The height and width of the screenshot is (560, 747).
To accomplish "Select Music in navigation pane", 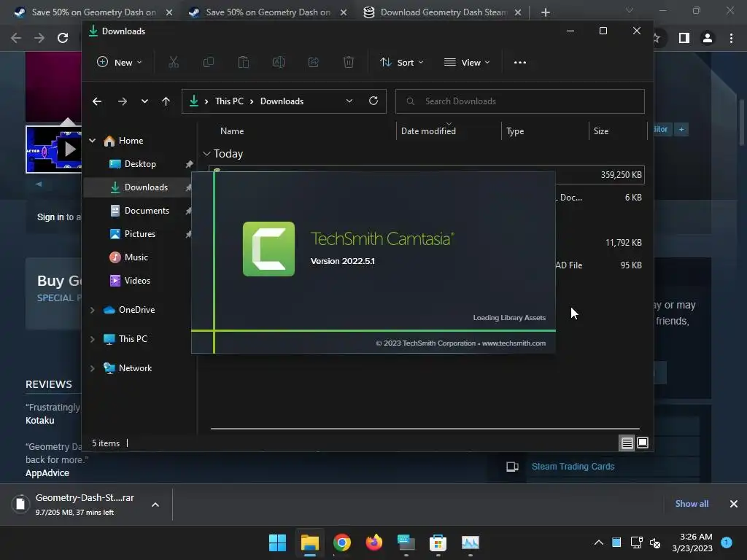I will click(x=136, y=257).
